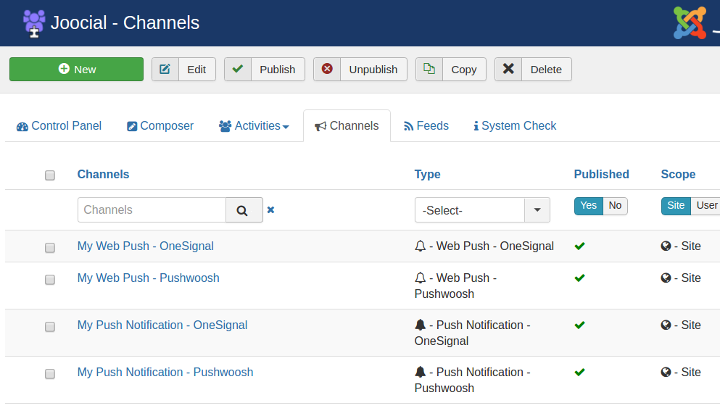Click the magnifier search button for channels
Screen dimensions: 720x405
[244, 210]
